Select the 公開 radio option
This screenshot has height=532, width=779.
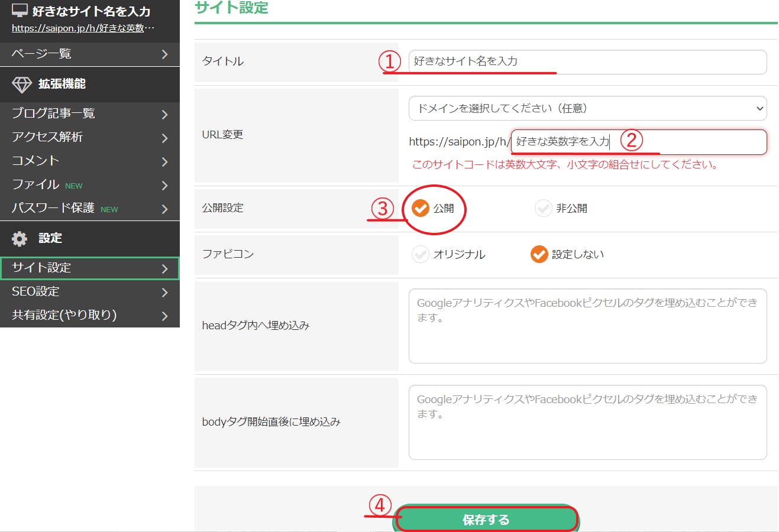(x=421, y=208)
